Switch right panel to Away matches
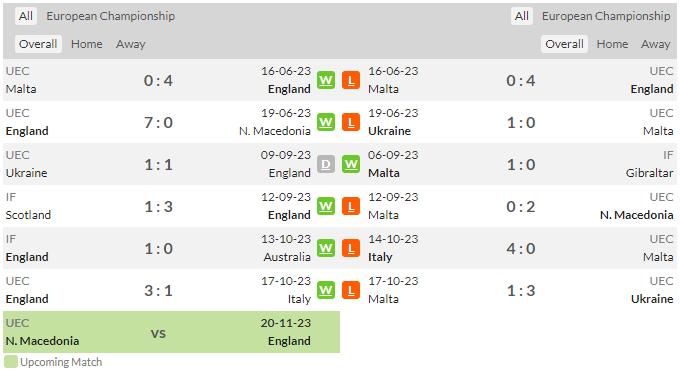 [x=656, y=44]
